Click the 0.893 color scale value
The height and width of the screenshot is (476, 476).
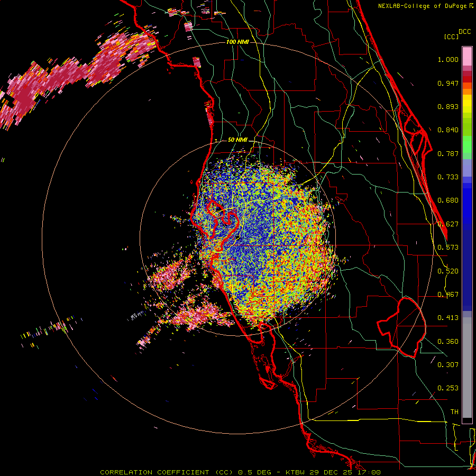click(448, 106)
